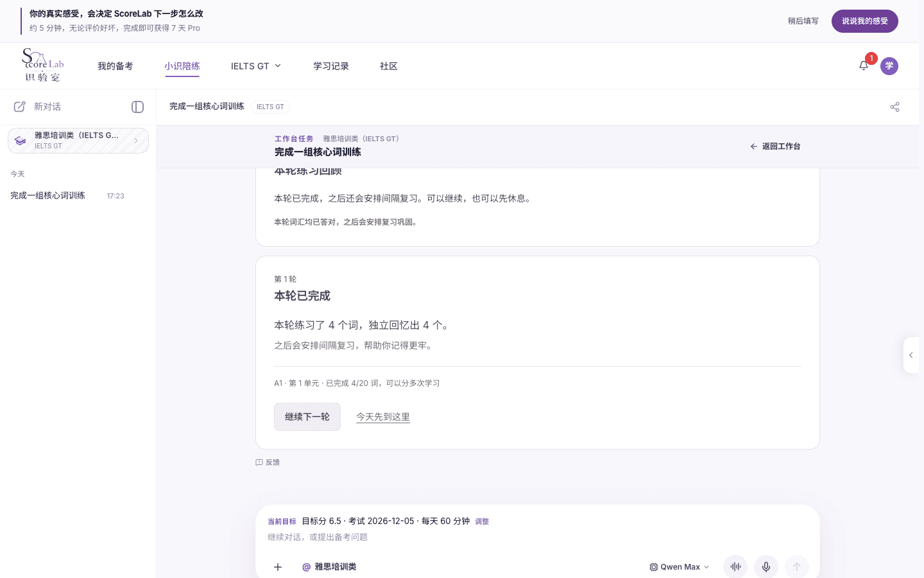Expand the right side panel chevron
Viewport: 924px width, 578px height.
911,355
